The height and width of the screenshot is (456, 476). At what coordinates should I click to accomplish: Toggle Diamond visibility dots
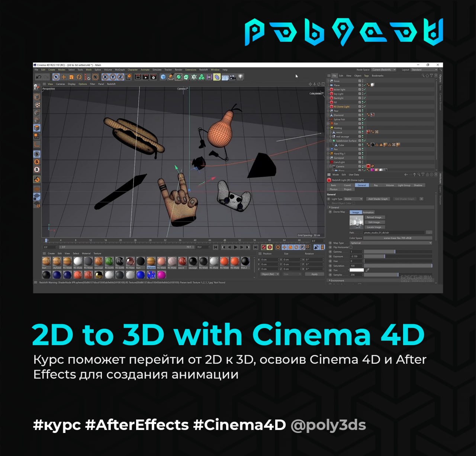pos(363,115)
